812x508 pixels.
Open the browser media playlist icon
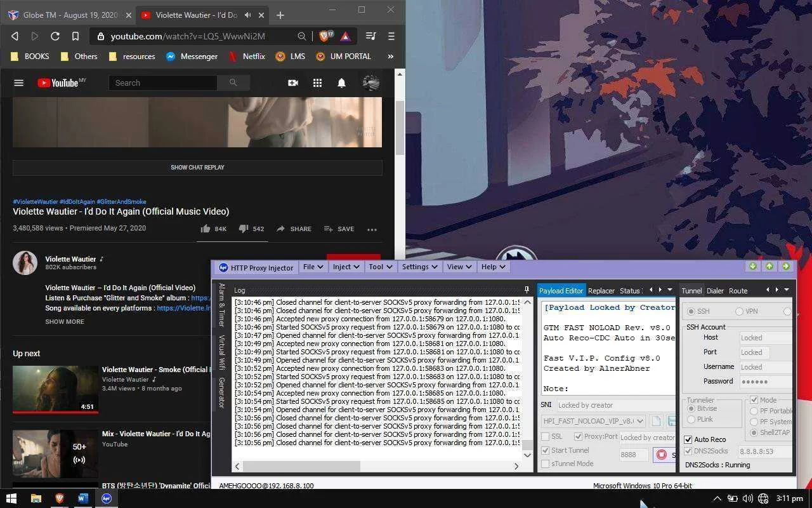372,36
